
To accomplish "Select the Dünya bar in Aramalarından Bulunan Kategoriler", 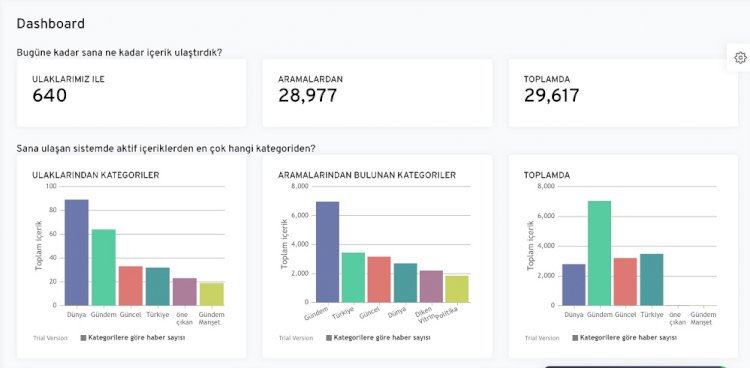I will click(406, 283).
